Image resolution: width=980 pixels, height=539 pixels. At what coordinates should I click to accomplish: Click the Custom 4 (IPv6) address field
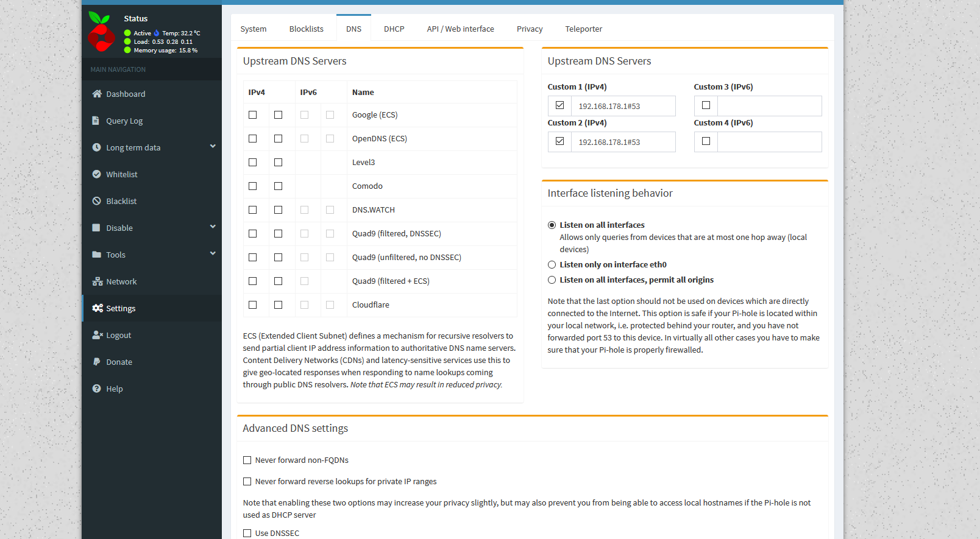click(x=770, y=142)
